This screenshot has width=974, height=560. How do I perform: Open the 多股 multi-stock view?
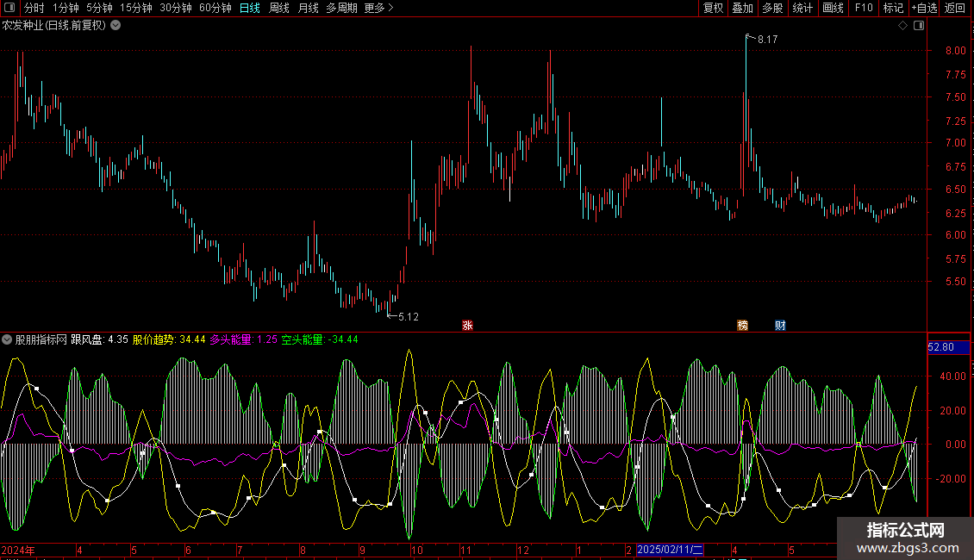pyautogui.click(x=772, y=8)
